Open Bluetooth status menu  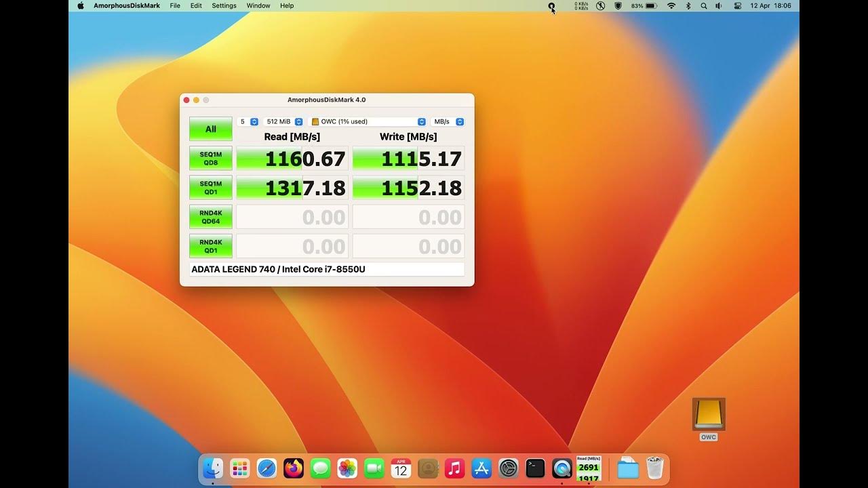click(688, 5)
